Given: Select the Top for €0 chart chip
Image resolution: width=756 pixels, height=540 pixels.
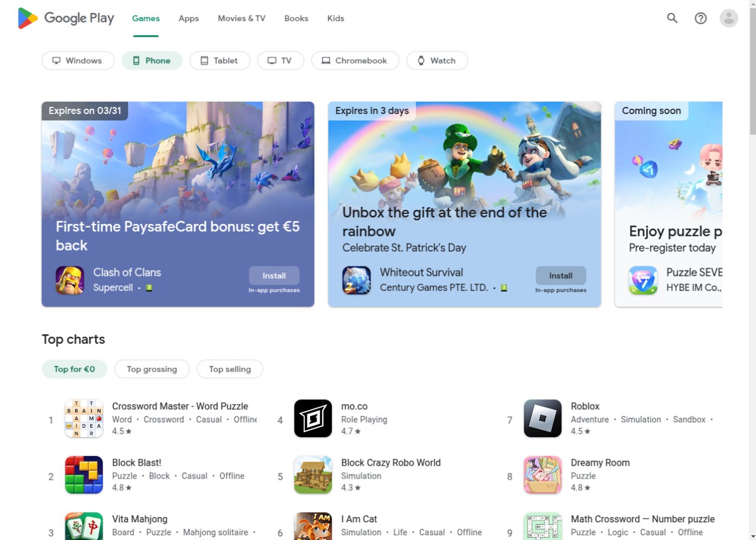Looking at the screenshot, I should tap(74, 369).
